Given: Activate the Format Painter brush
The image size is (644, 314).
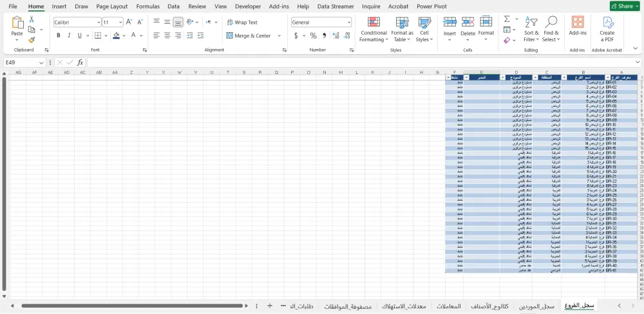Looking at the screenshot, I should point(32,40).
